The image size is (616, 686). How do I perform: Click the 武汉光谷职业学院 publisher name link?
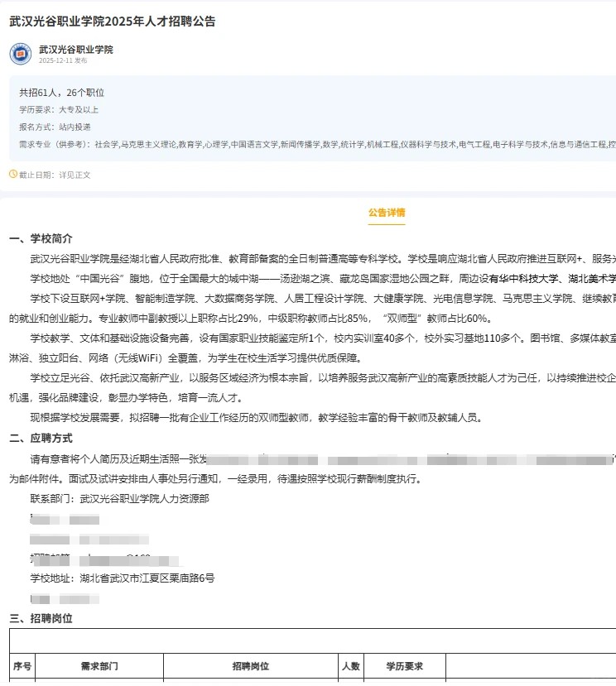75,50
